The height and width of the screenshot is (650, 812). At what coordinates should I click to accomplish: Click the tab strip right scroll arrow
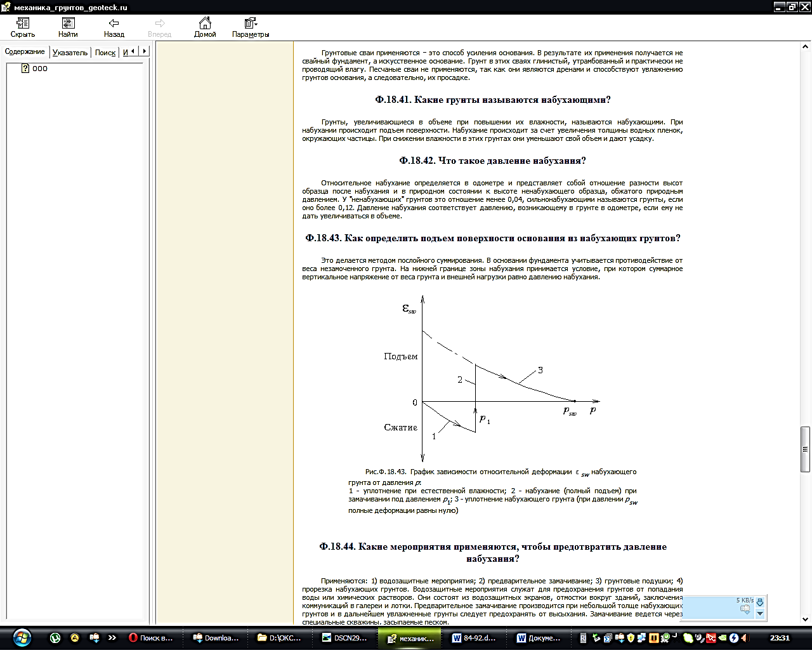(x=144, y=51)
